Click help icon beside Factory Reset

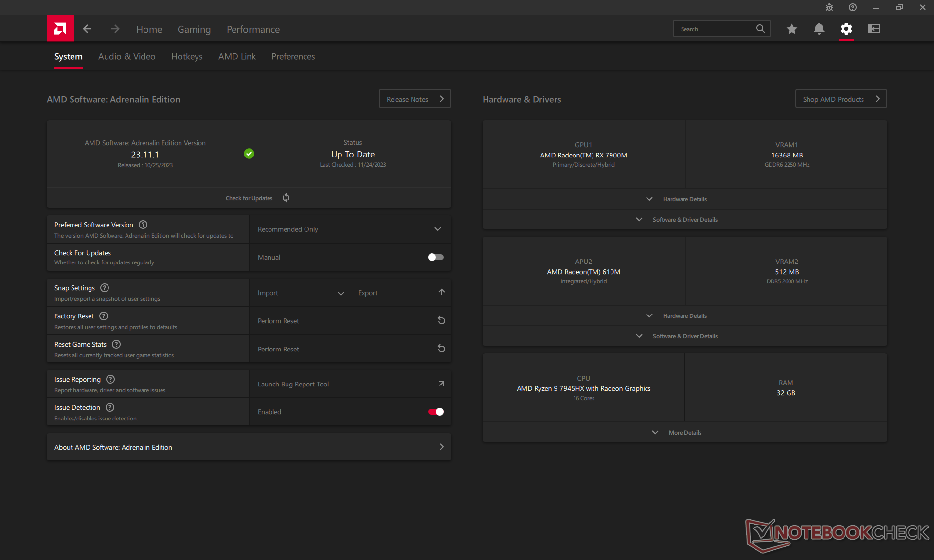click(x=104, y=316)
